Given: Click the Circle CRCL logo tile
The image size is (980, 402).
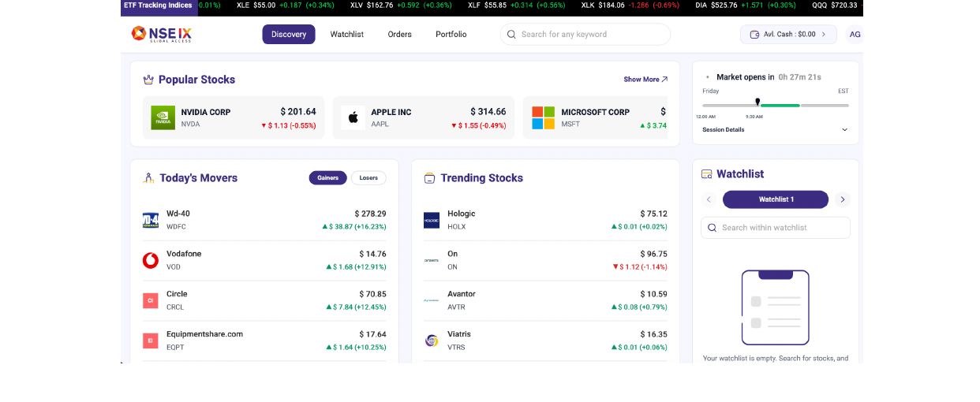Looking at the screenshot, I should pyautogui.click(x=151, y=300).
